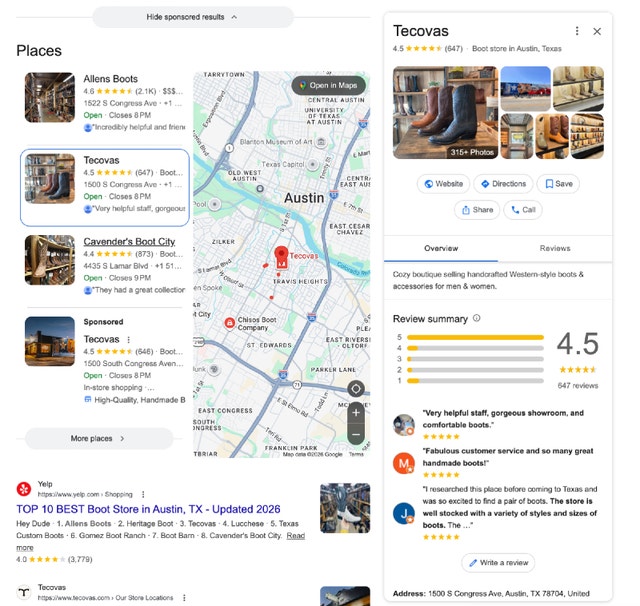The width and height of the screenshot is (640, 606).
Task: Open Tecovas panel more options menu
Action: (577, 31)
